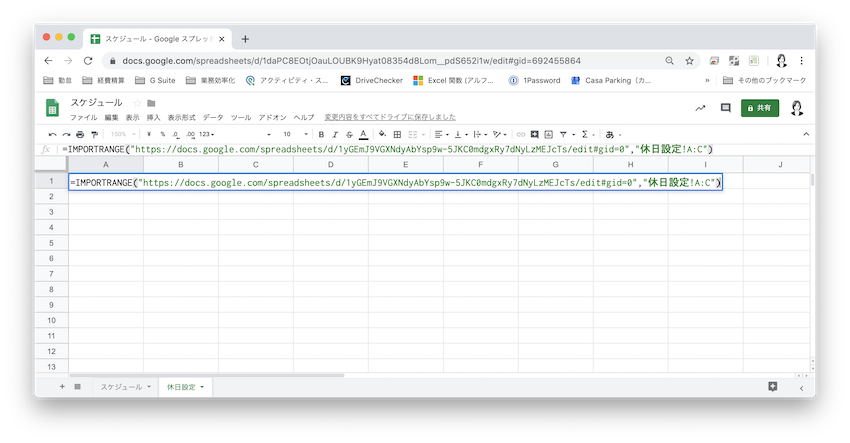Select the paint format tool
850x443 pixels.
(x=94, y=134)
